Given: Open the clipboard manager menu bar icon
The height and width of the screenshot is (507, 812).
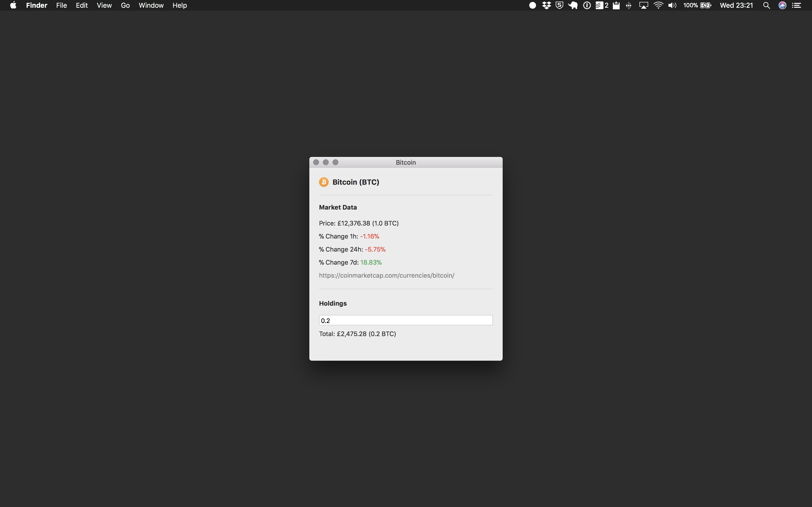Looking at the screenshot, I should [x=616, y=5].
